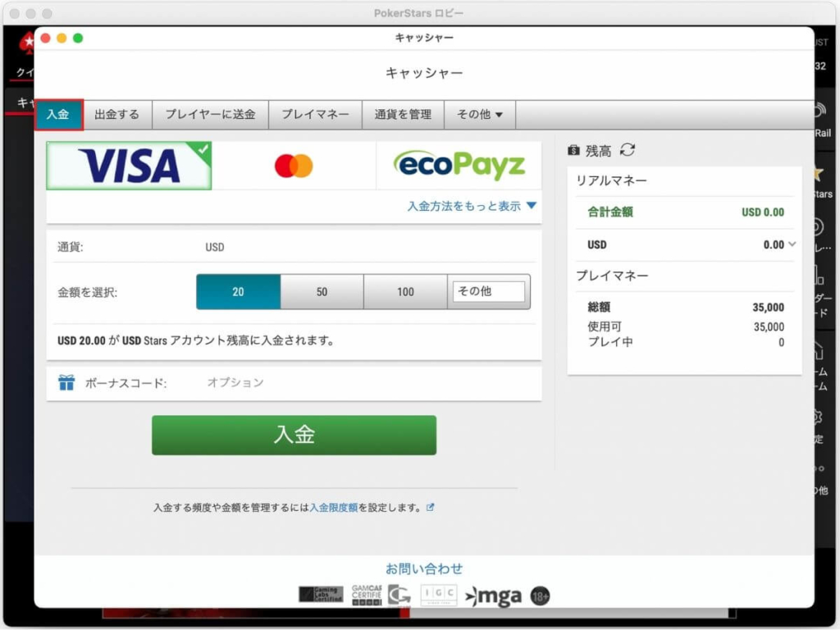Expand 入金方法をもっと表示 for more methods
This screenshot has height=630, width=840.
click(x=472, y=206)
